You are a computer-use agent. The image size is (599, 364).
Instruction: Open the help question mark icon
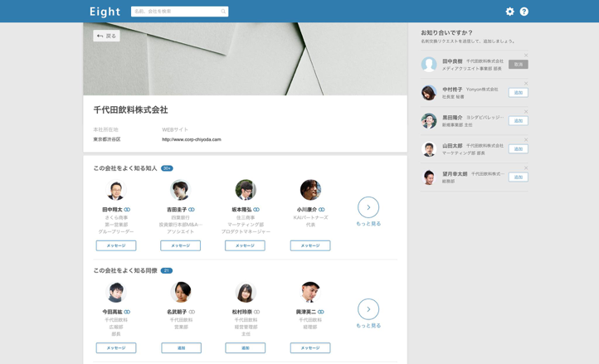pos(524,12)
